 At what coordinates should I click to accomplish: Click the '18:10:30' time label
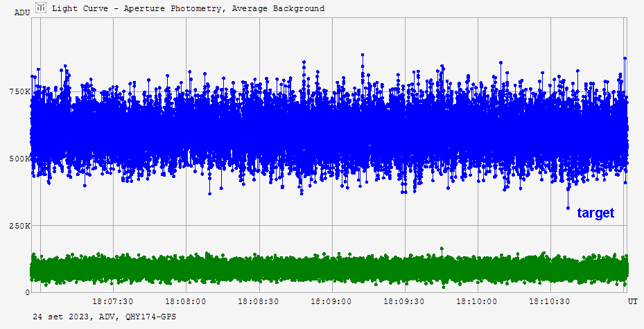549,301
